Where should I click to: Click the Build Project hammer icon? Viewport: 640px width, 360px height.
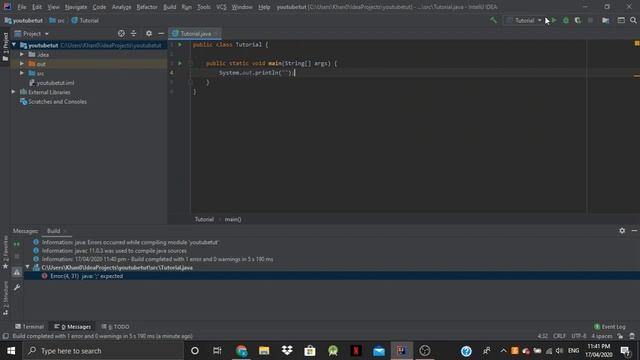[493, 20]
